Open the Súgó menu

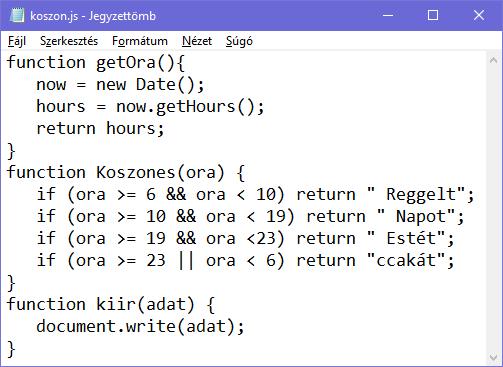[x=239, y=41]
